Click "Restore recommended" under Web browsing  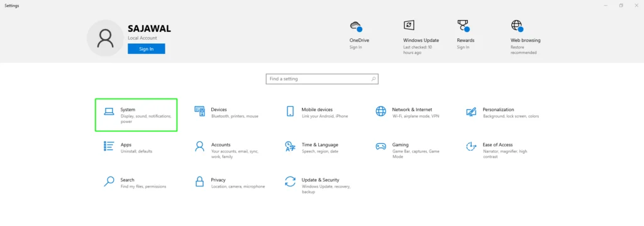[523, 50]
